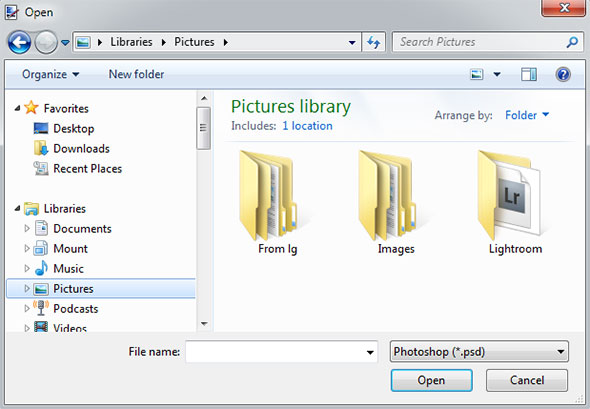Collapse the Favorites tree group
This screenshot has width=590, height=409.
click(17, 108)
